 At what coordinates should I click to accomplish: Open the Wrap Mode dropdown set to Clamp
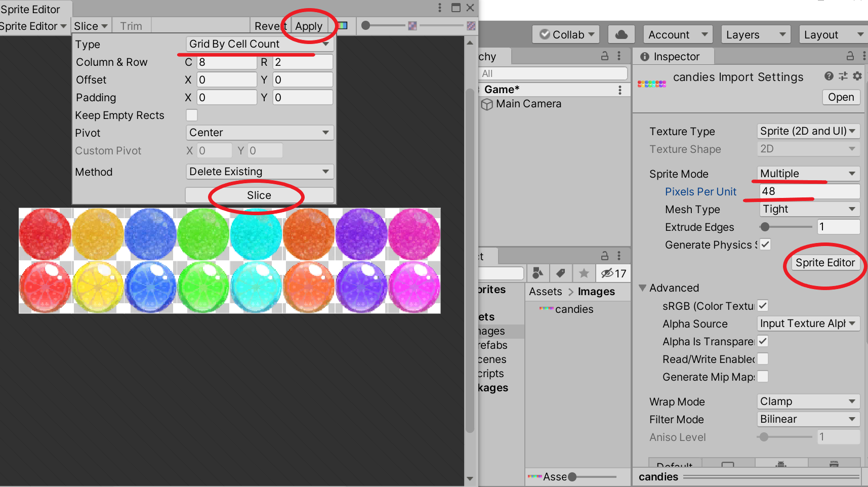point(808,401)
